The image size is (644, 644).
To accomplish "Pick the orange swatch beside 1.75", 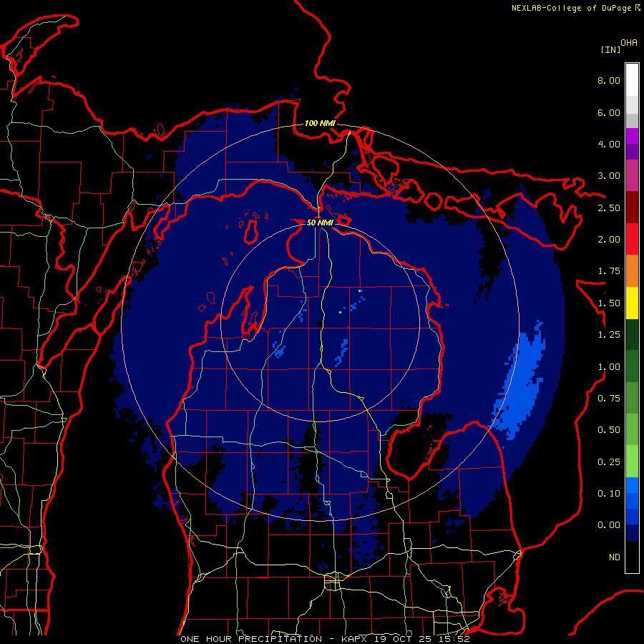I will coord(632,271).
